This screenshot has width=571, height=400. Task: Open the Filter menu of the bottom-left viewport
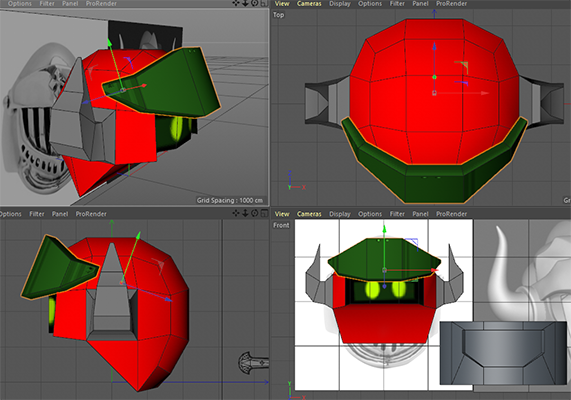tap(37, 214)
